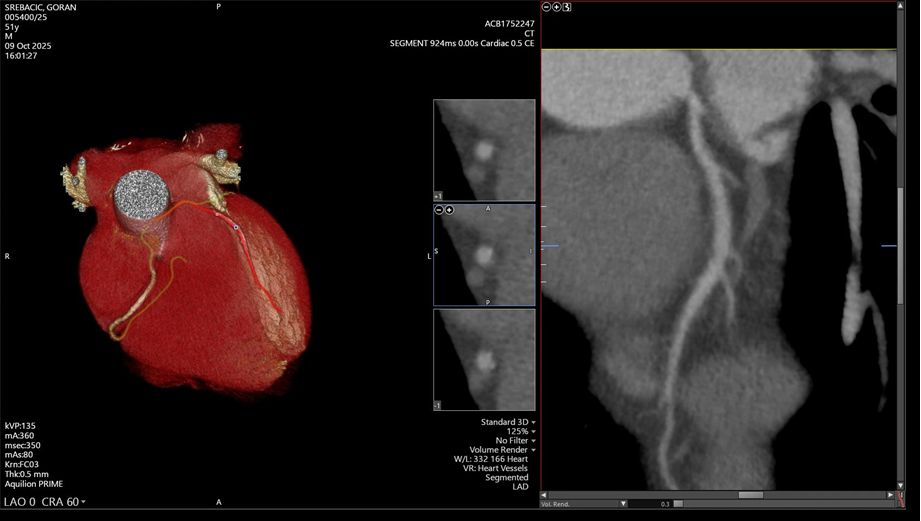This screenshot has width=921, height=521.
Task: Select the top cross-section thumbnail
Action: tap(484, 150)
